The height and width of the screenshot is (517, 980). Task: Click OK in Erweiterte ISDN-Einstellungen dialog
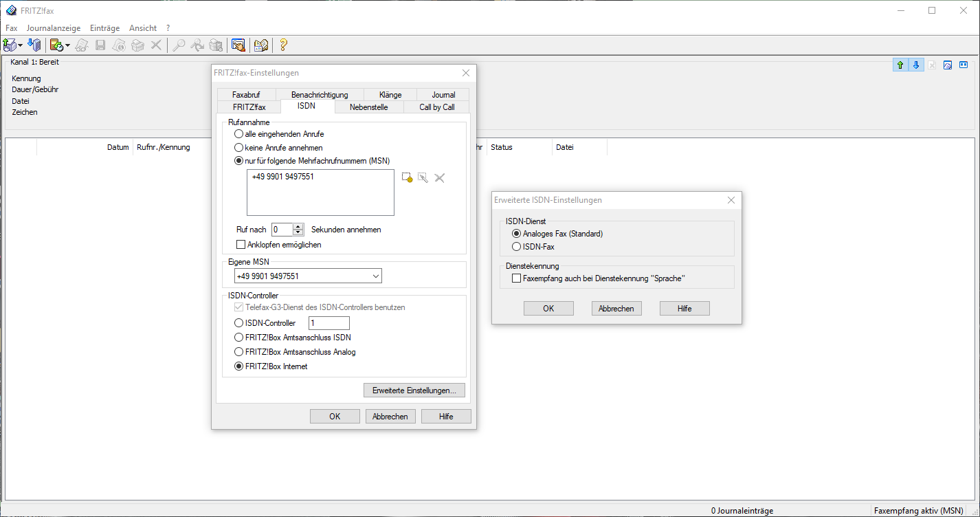[548, 309]
